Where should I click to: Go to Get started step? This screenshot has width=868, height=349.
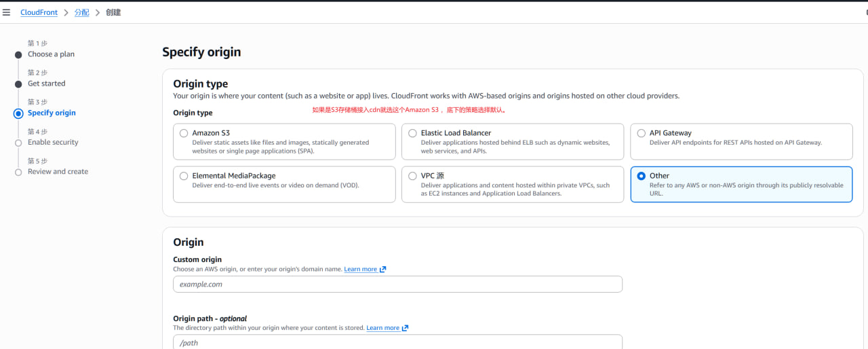46,84
